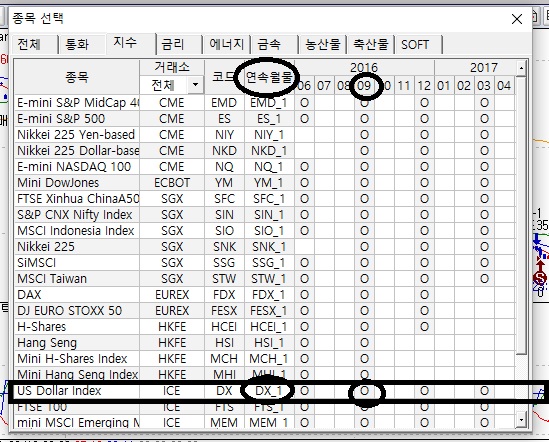This screenshot has height=442, width=549.
Task: Click continuous contract code SIN_1
Action: click(x=269, y=215)
